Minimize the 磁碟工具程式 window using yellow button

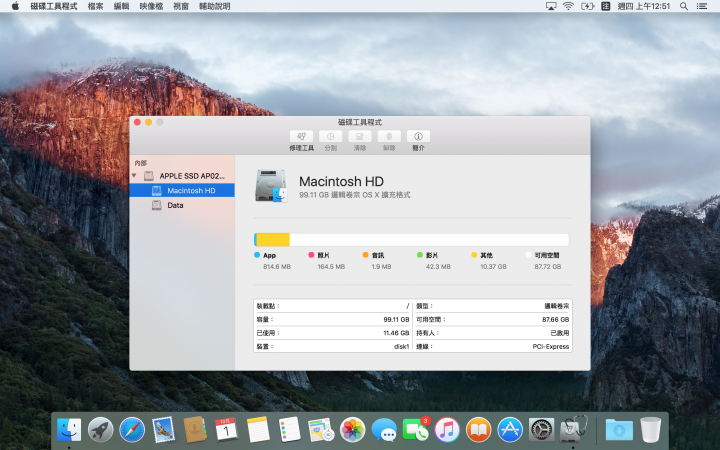tap(148, 122)
